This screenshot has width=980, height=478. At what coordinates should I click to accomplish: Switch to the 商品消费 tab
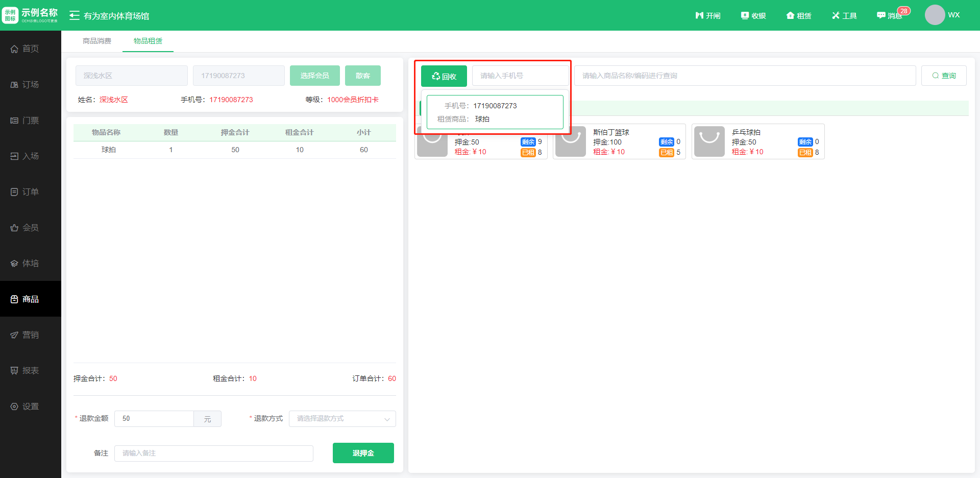point(97,41)
